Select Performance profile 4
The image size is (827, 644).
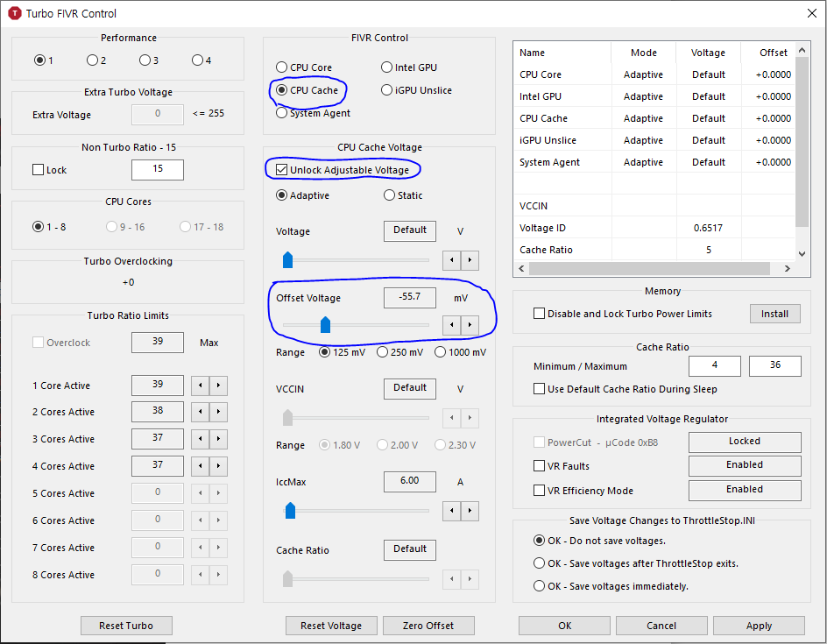201,60
